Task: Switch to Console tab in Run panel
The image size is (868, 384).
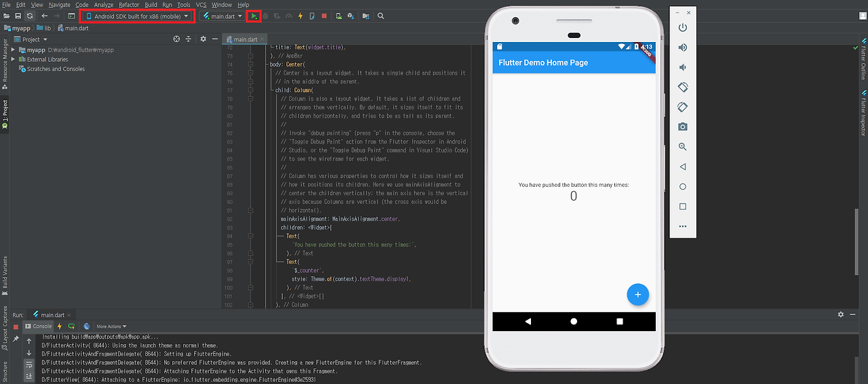Action: pos(38,326)
